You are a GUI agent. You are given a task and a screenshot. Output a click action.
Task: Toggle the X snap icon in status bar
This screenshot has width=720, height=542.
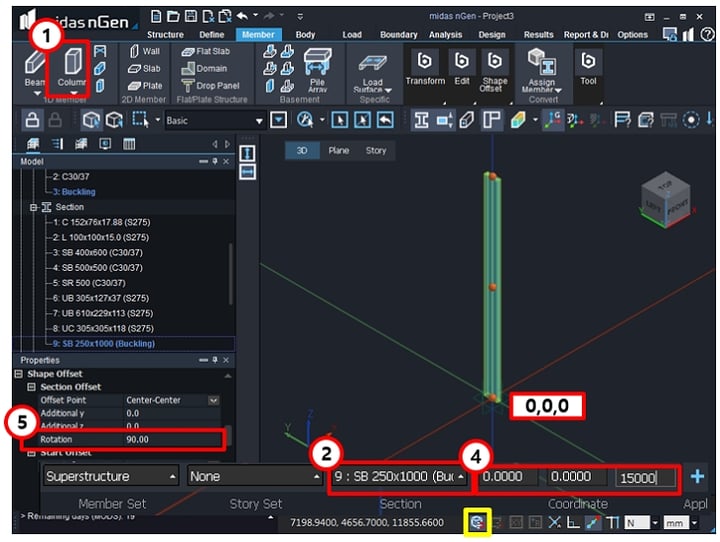(x=555, y=522)
